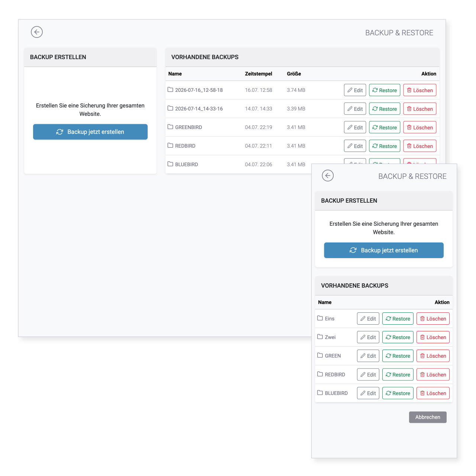Delete BLUEBIRD backup in mobile panel
Viewport: 476px width, 476px height.
[433, 393]
